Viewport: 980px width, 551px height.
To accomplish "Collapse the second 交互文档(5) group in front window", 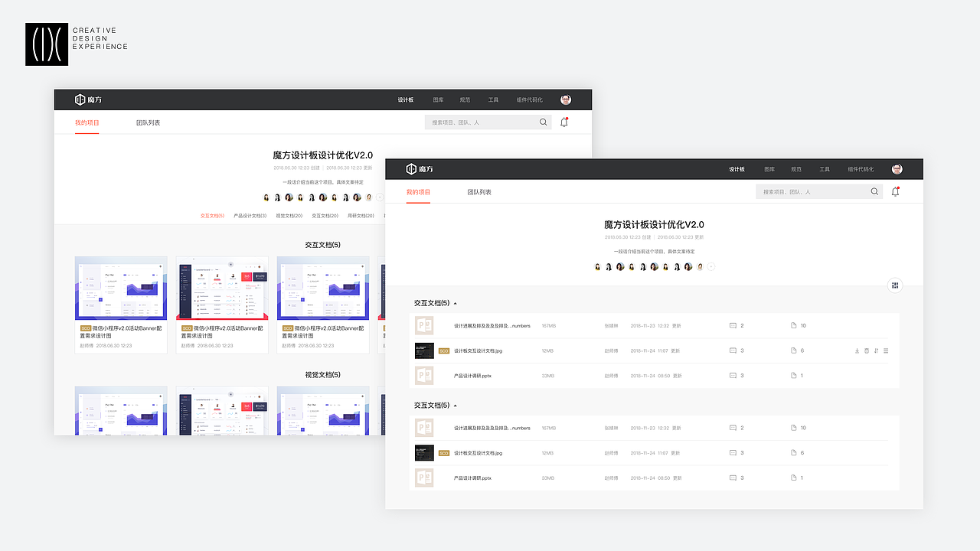I will point(456,406).
